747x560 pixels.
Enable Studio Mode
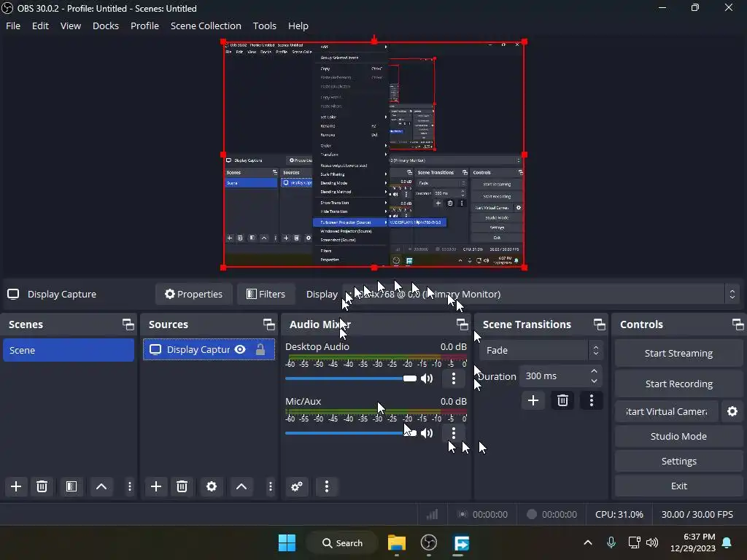(678, 436)
